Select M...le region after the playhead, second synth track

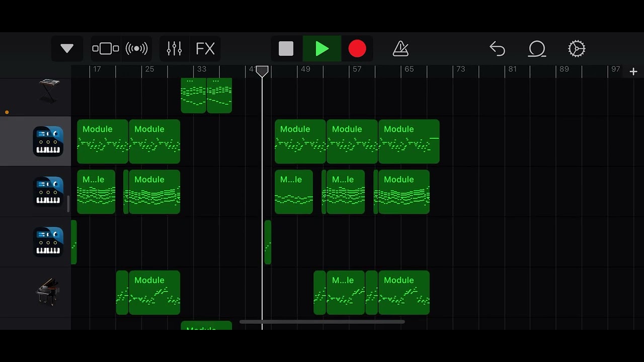point(294,192)
